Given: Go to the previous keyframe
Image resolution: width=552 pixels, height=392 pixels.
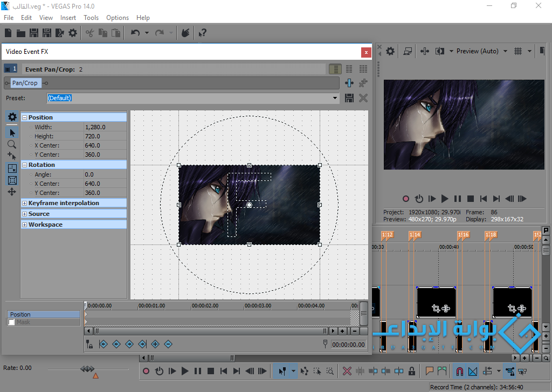Looking at the screenshot, I should coord(116,344).
